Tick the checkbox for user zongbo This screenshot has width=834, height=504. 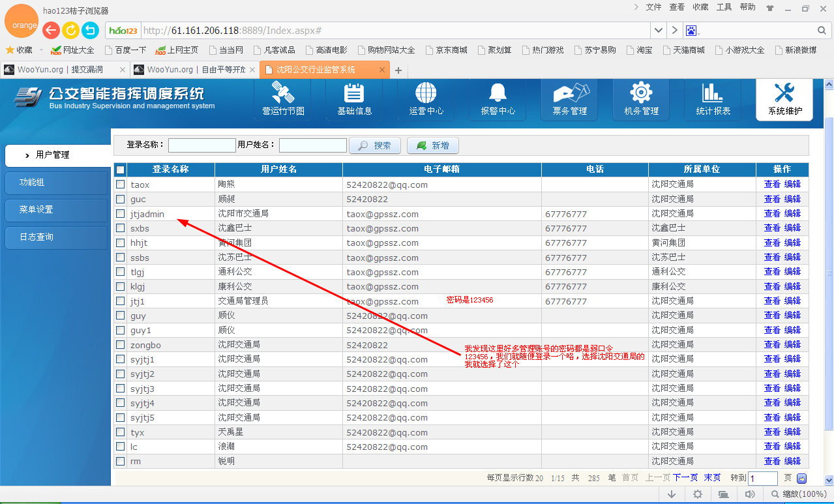[120, 344]
